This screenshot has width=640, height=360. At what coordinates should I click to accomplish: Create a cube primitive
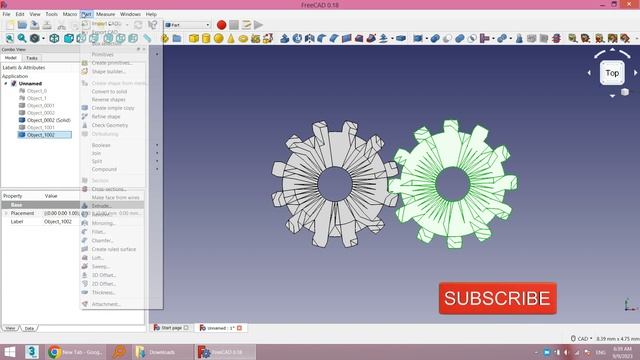tap(193, 38)
